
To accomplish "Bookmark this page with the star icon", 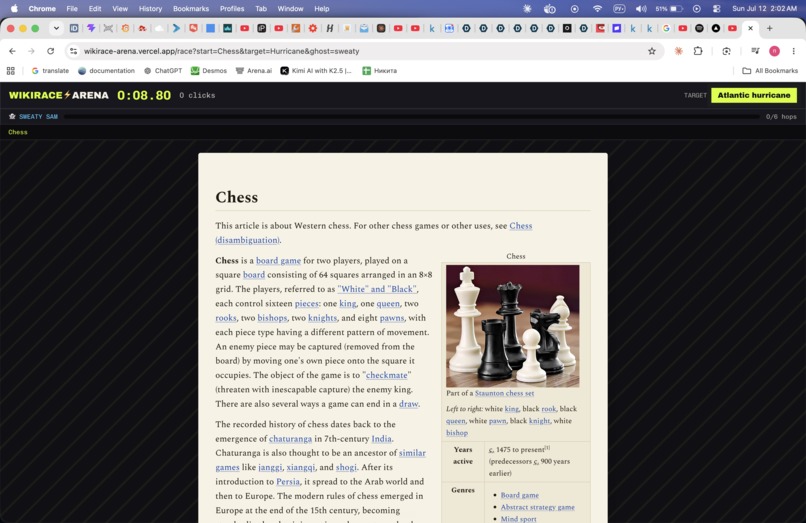I will point(652,51).
